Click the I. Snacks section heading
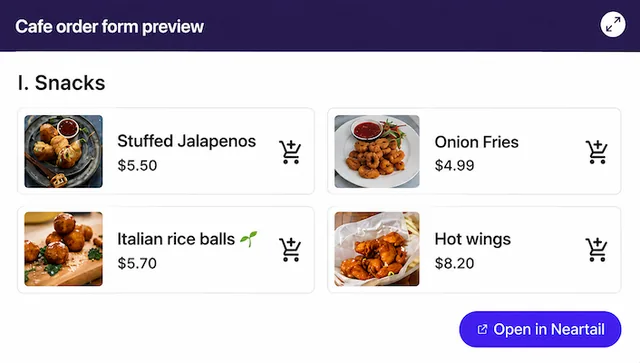The height and width of the screenshot is (363, 640). pyautogui.click(x=62, y=83)
